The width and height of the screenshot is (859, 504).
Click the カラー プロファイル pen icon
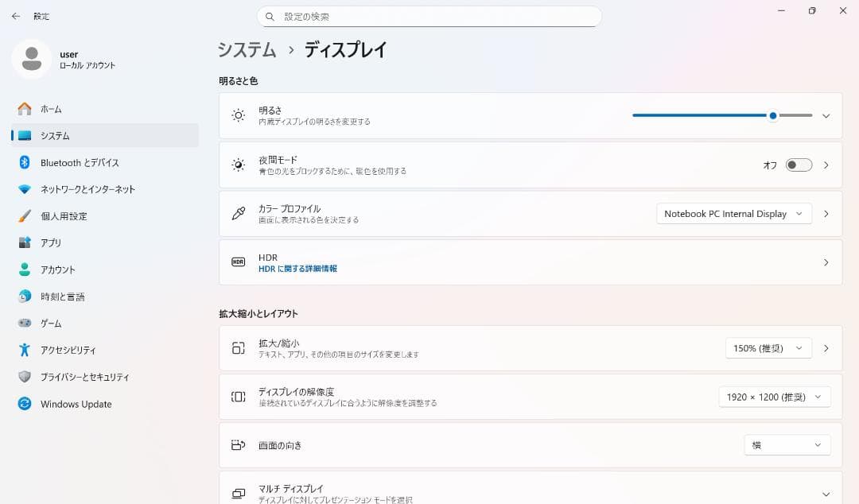pyautogui.click(x=238, y=213)
